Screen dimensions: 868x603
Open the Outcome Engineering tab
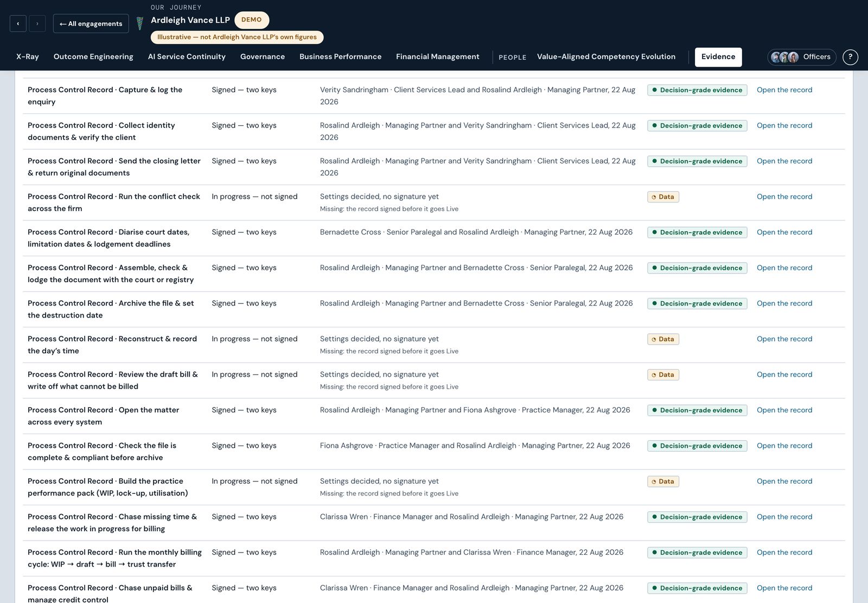[93, 57]
